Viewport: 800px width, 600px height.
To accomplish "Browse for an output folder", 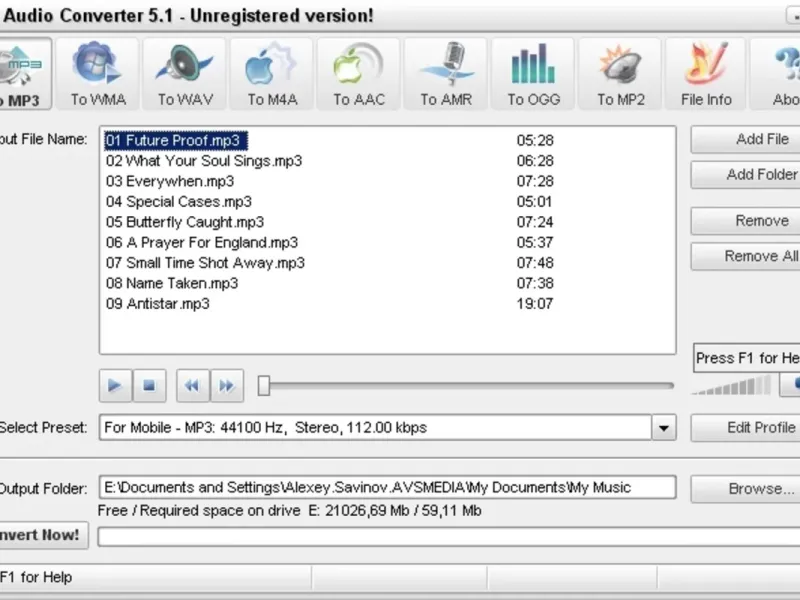I will click(x=745, y=489).
